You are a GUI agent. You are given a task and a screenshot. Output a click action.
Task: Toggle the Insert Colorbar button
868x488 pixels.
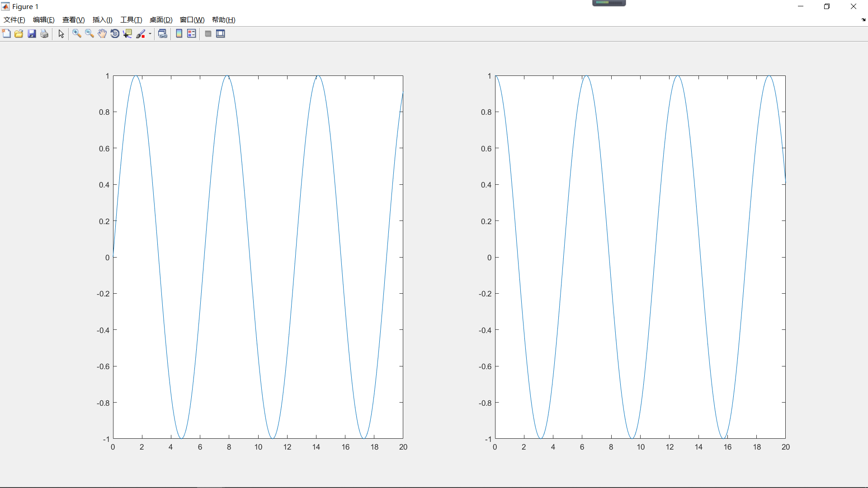(179, 34)
